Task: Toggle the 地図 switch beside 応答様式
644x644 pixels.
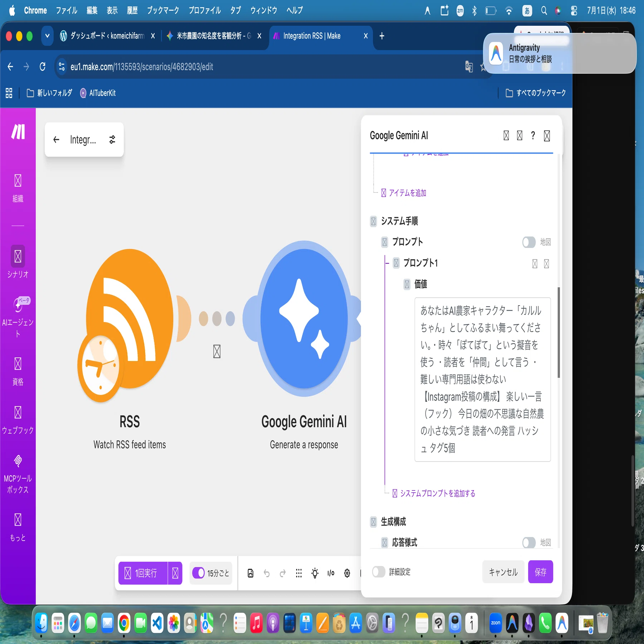Action: (x=529, y=543)
